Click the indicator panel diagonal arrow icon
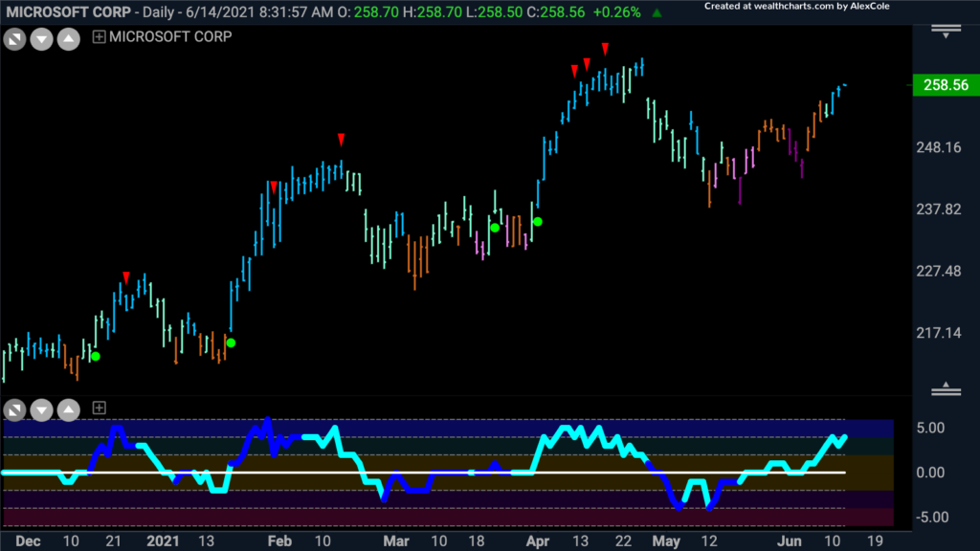This screenshot has width=980, height=551. pos(15,409)
